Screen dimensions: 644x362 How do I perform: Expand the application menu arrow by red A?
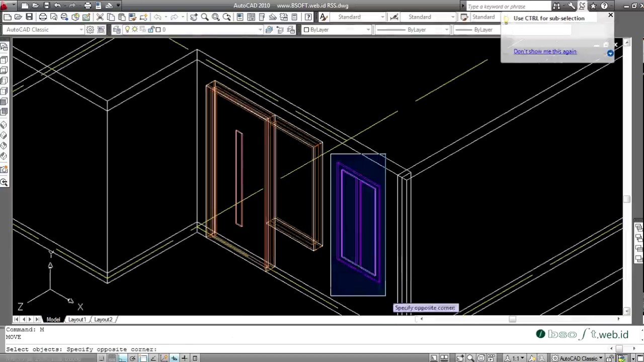[x=14, y=6]
